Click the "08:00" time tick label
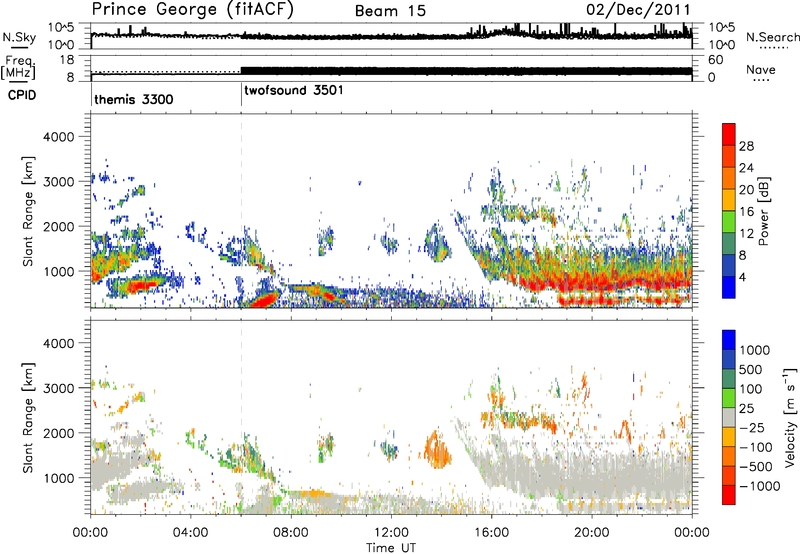 coord(291,533)
